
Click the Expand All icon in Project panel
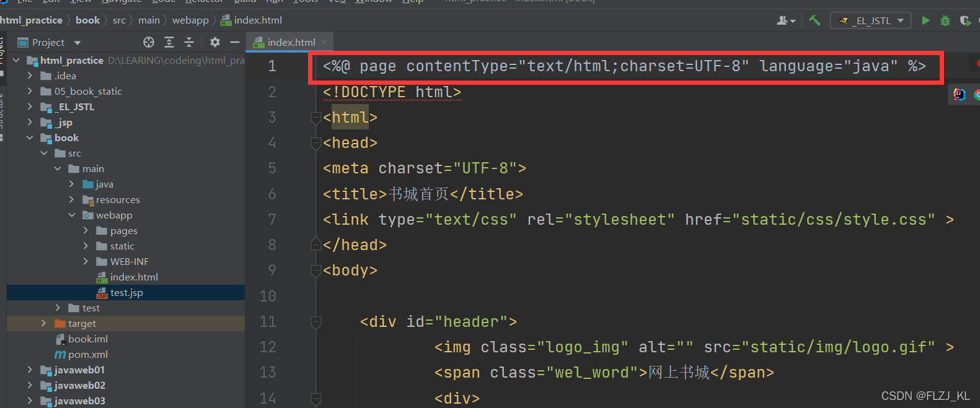coord(169,42)
